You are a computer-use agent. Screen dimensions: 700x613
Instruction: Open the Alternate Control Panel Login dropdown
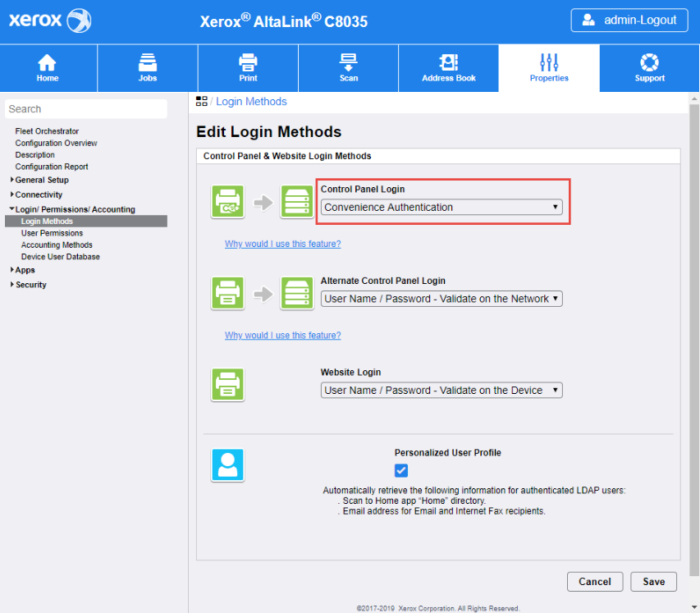coord(442,299)
